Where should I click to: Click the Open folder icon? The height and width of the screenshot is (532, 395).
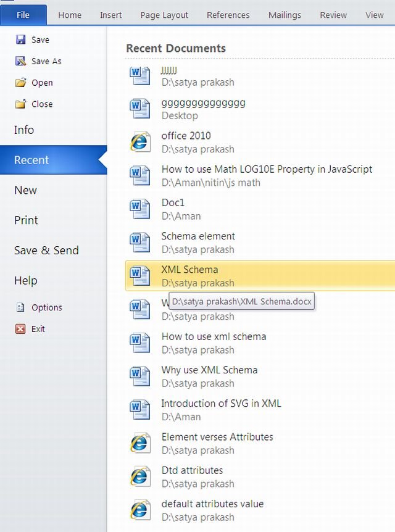coord(21,83)
